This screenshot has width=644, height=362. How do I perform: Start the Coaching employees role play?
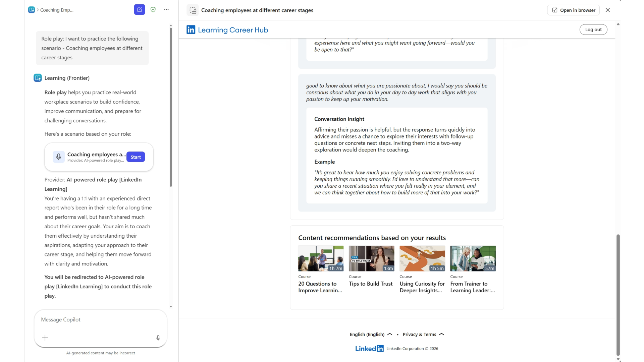click(x=136, y=157)
